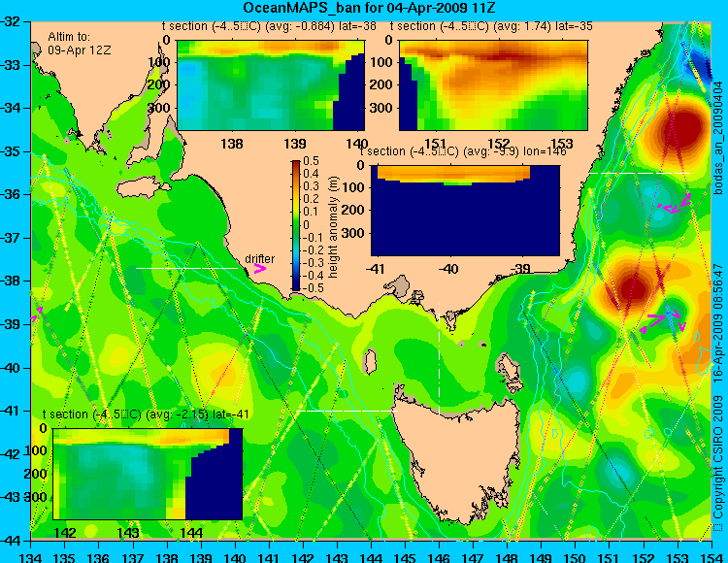728x563 pixels.
Task: Select the -36 tick on the main latitude axis
Action: (x=11, y=194)
